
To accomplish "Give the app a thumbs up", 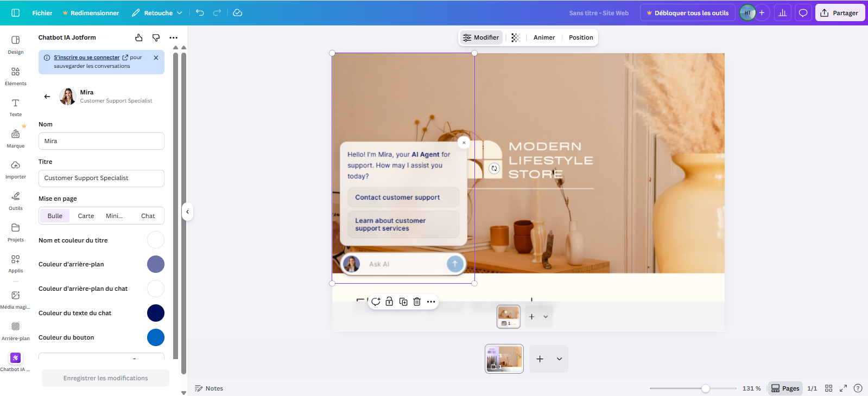I will pyautogui.click(x=139, y=37).
